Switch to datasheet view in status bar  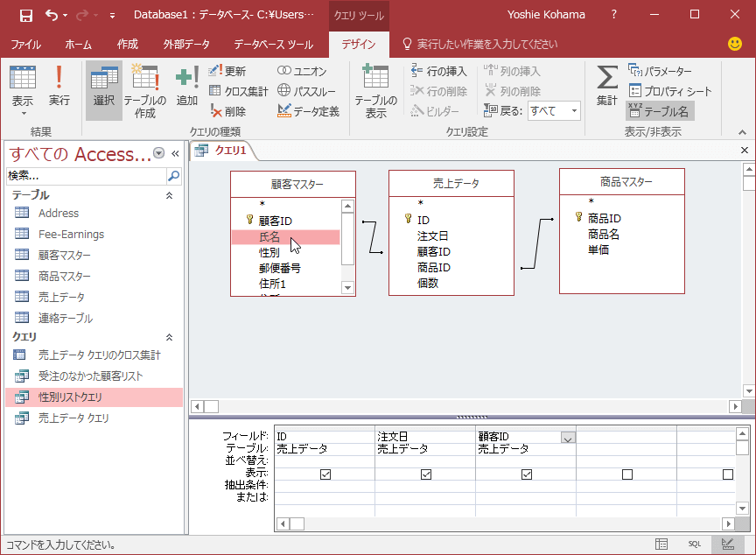[661, 544]
